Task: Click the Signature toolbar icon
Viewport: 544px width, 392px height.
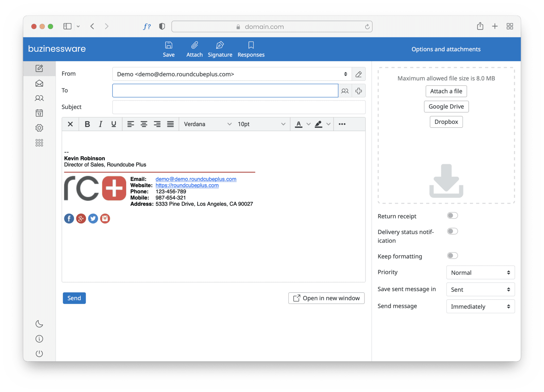Action: (x=220, y=49)
